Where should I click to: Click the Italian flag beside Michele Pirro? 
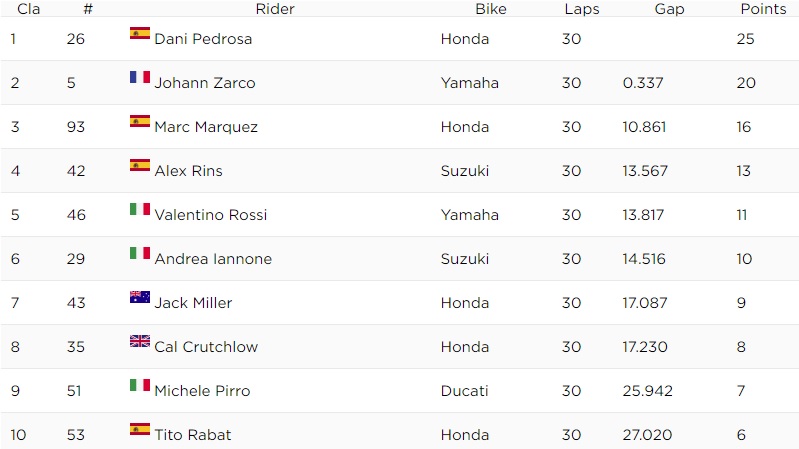point(139,385)
